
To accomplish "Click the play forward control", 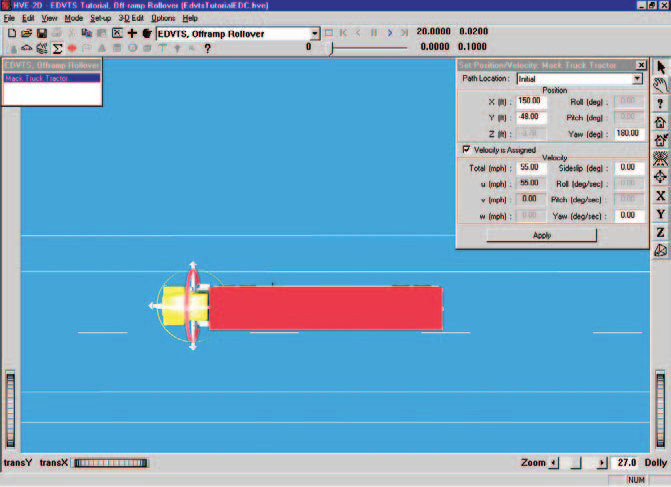I will click(x=389, y=33).
